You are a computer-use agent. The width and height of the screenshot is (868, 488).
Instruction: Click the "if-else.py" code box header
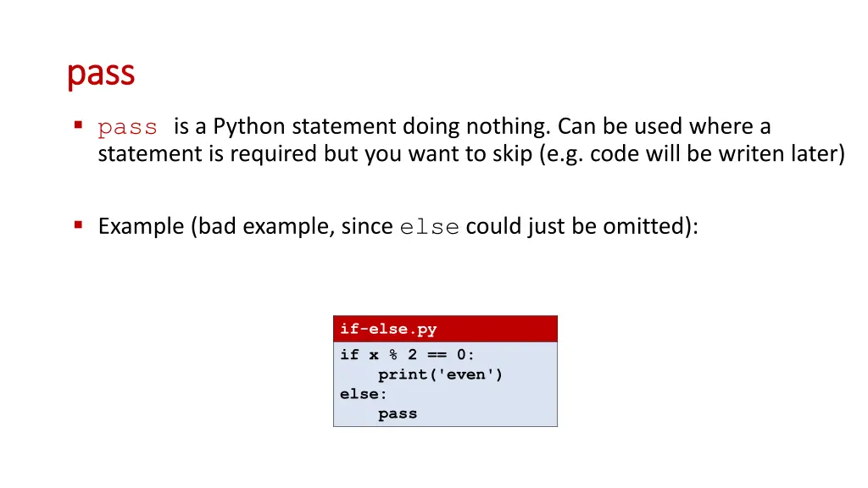tap(445, 329)
